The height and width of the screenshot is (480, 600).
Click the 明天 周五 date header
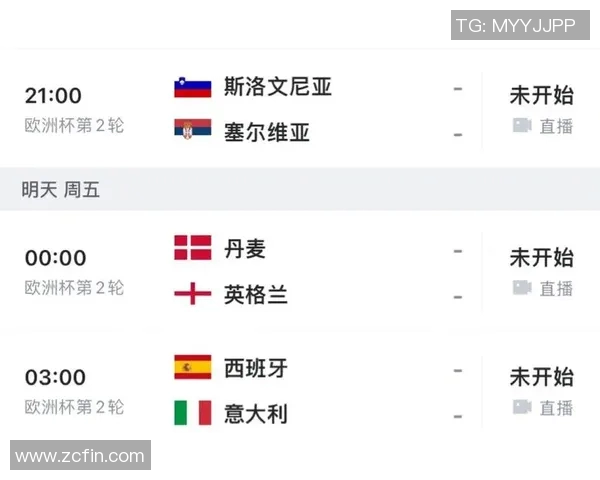tap(61, 190)
